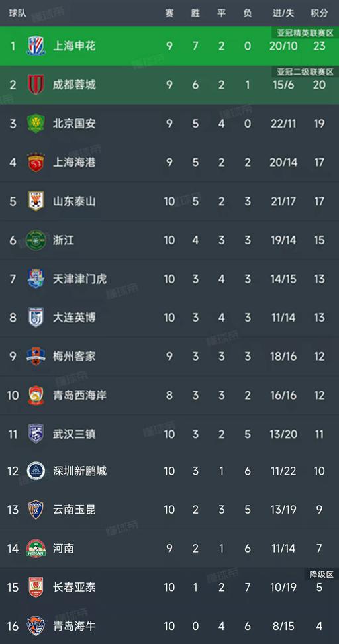
Task: Select the 上海海港 red crest icon
Action: [36, 162]
